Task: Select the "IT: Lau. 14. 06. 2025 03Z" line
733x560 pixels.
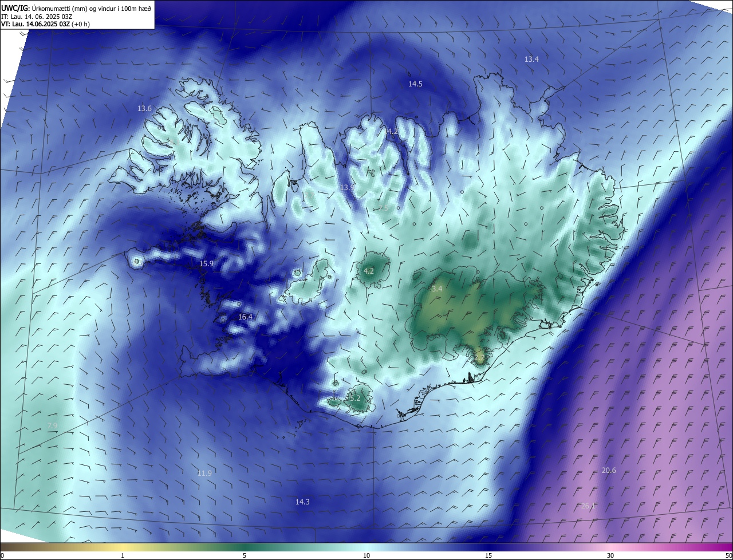Action: (x=36, y=16)
